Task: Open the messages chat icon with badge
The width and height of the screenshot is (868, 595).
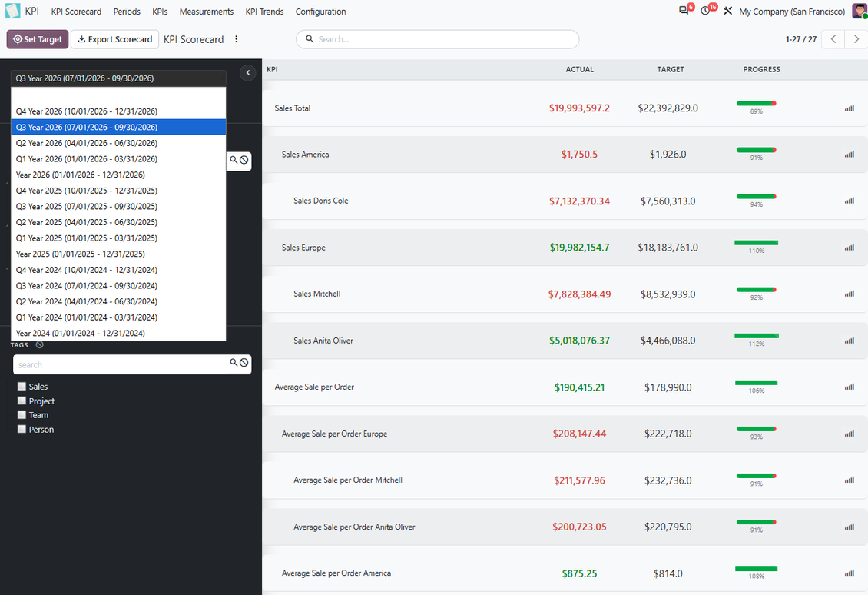Action: [x=684, y=11]
